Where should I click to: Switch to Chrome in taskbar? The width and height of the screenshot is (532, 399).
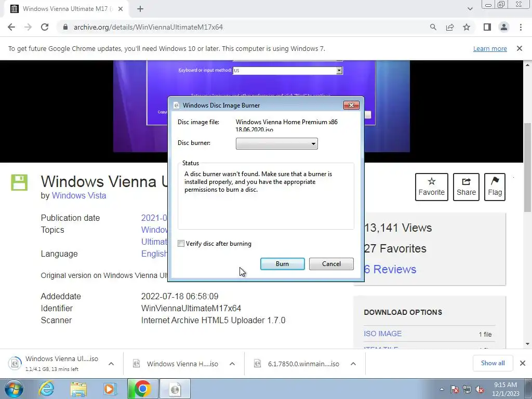(142, 389)
